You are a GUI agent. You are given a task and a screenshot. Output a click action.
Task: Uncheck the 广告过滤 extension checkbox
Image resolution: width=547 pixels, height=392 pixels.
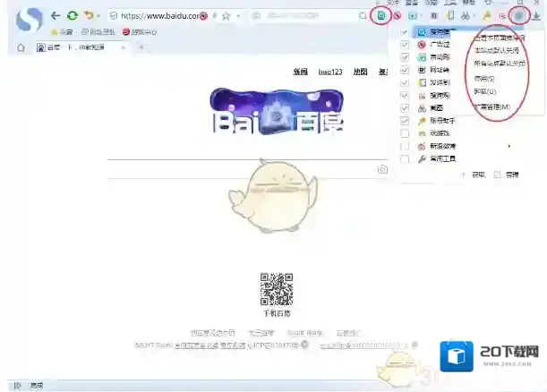point(405,45)
